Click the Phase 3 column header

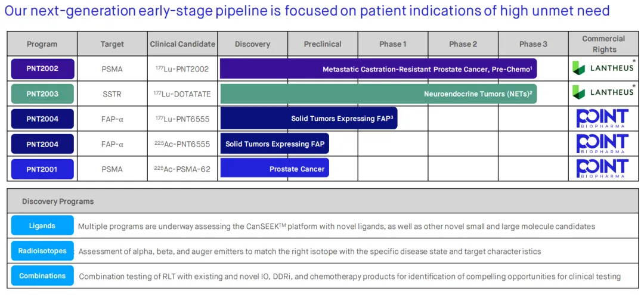533,44
